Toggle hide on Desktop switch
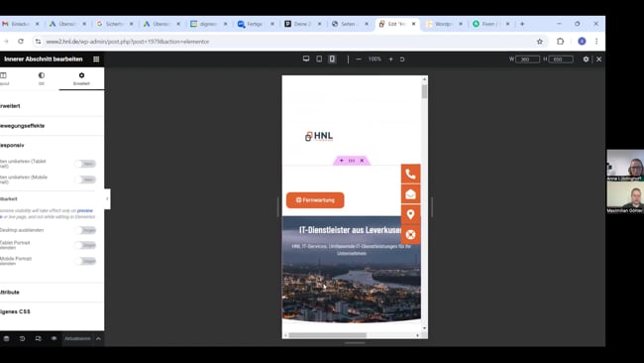This screenshot has height=363, width=644. pos(85,230)
